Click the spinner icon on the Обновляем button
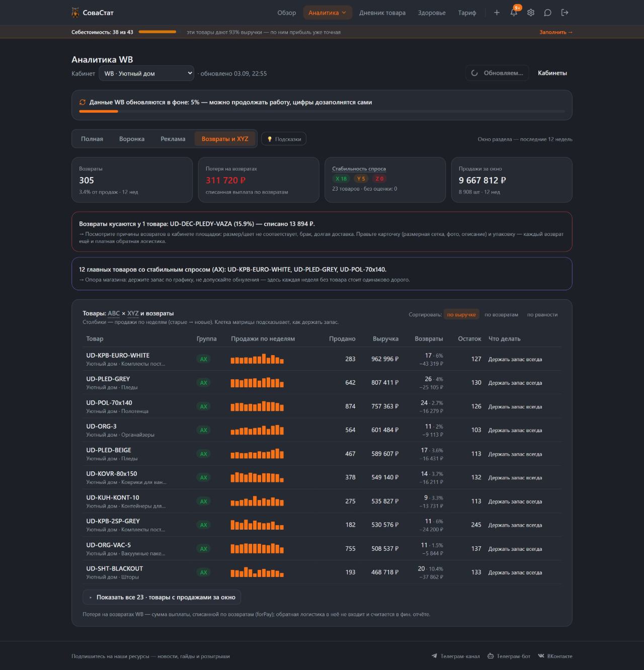644x670 pixels. 474,73
